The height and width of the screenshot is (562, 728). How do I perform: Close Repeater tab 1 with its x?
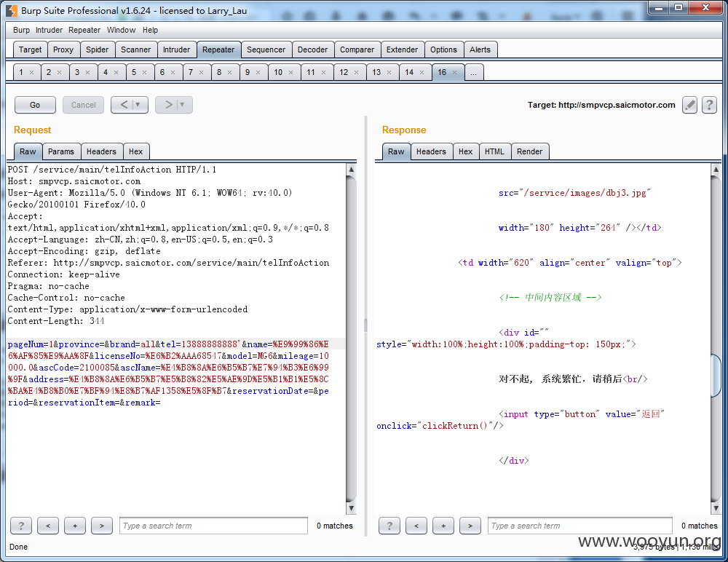point(31,73)
